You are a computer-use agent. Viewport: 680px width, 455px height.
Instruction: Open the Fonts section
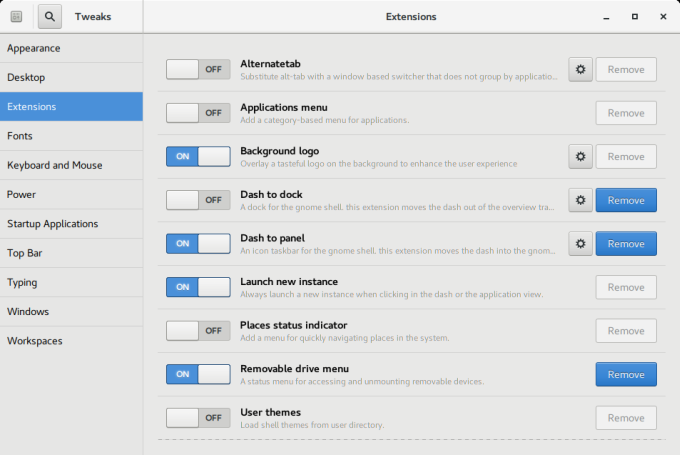click(72, 136)
